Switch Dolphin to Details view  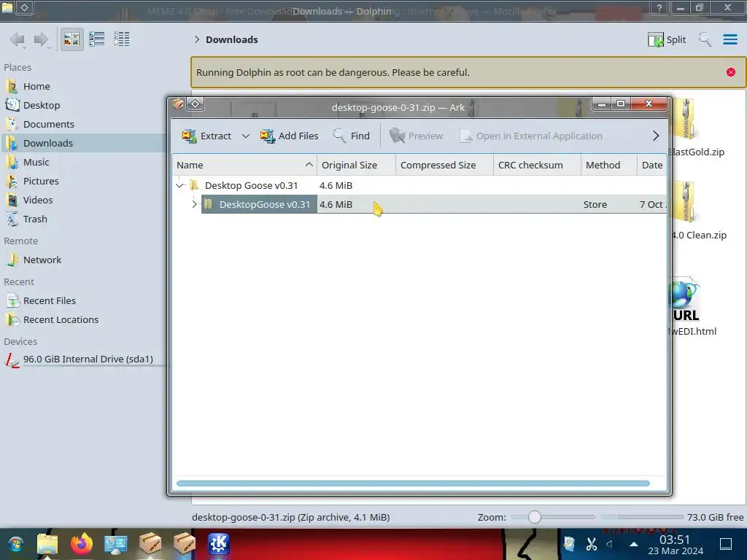(122, 39)
